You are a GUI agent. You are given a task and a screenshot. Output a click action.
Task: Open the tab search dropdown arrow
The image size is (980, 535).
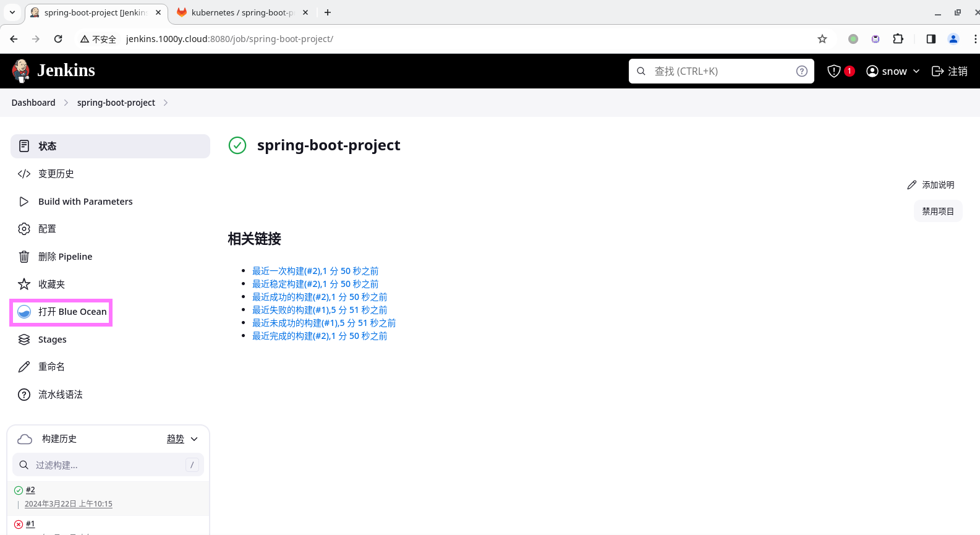pyautogui.click(x=12, y=12)
